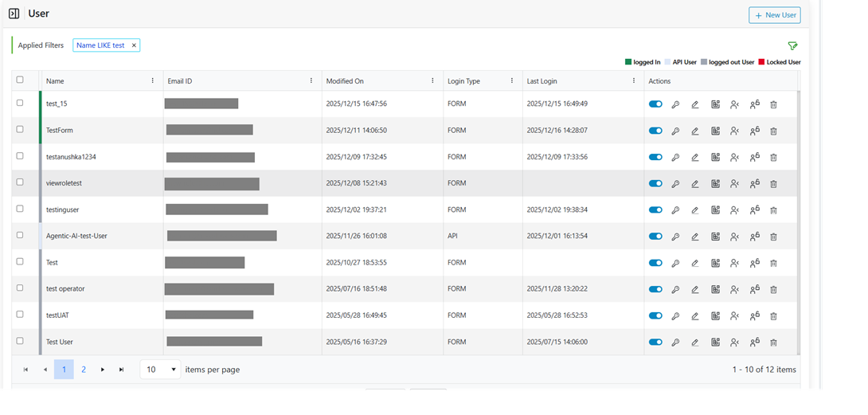Click the users-lock icon for Agentic-AI-test-User
This screenshot has width=868, height=415.
(754, 237)
